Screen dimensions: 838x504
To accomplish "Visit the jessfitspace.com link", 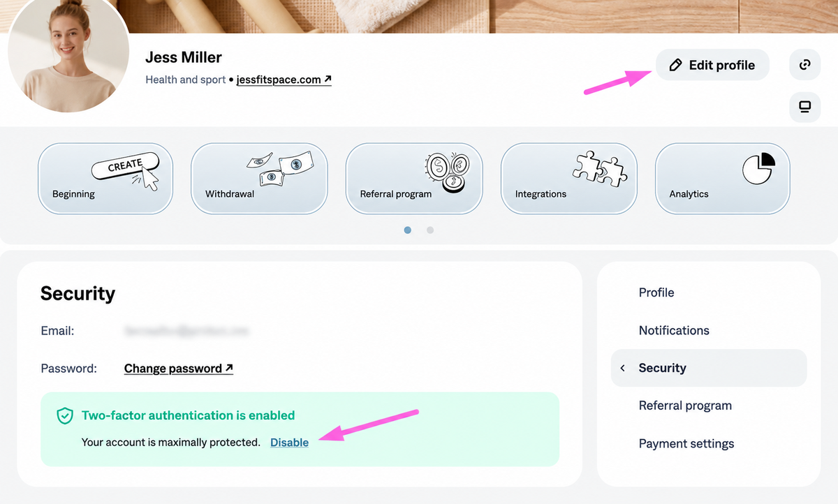I will click(284, 80).
